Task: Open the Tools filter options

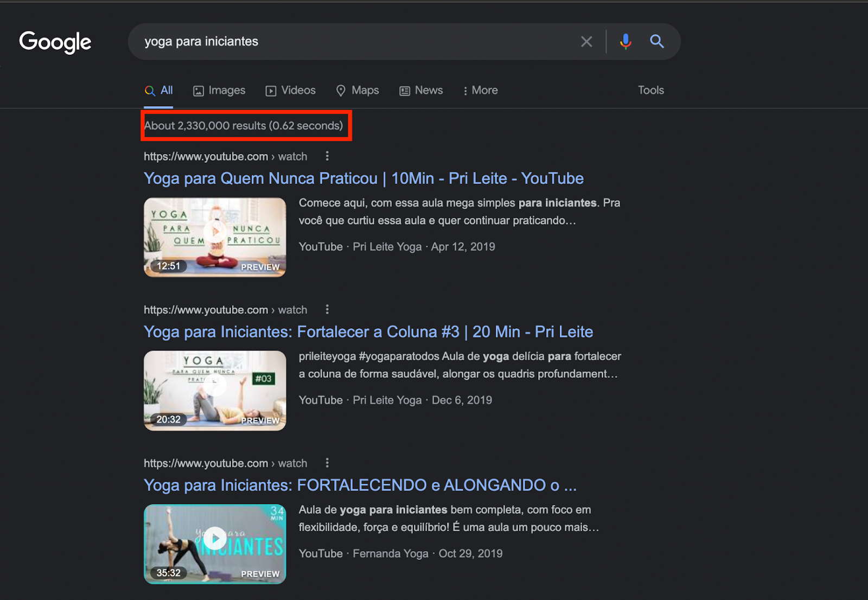Action: pyautogui.click(x=651, y=91)
